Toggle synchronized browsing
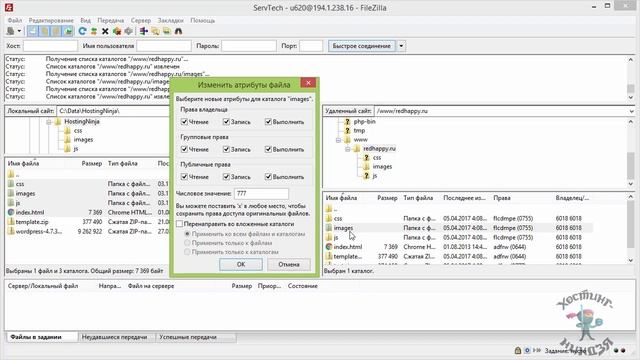The image size is (640, 360). (x=167, y=31)
